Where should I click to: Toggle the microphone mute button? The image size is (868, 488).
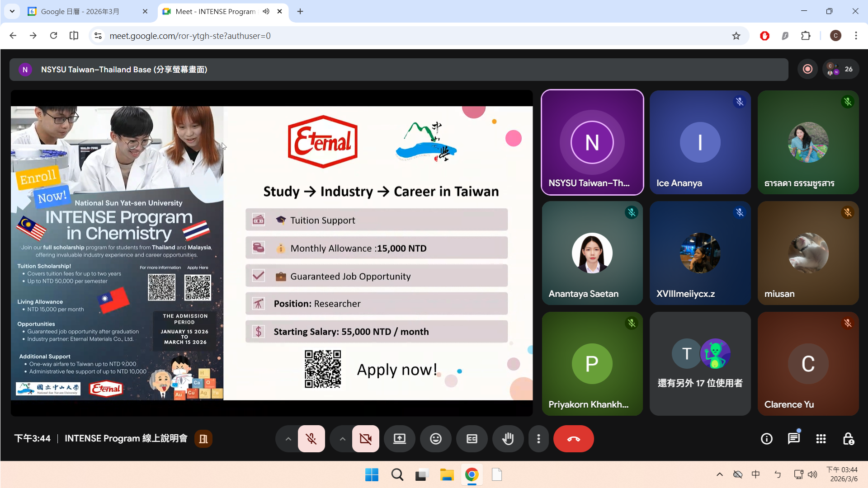(311, 439)
